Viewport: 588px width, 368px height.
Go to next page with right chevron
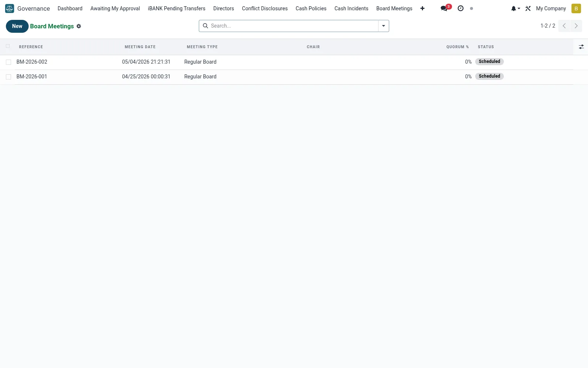(576, 26)
